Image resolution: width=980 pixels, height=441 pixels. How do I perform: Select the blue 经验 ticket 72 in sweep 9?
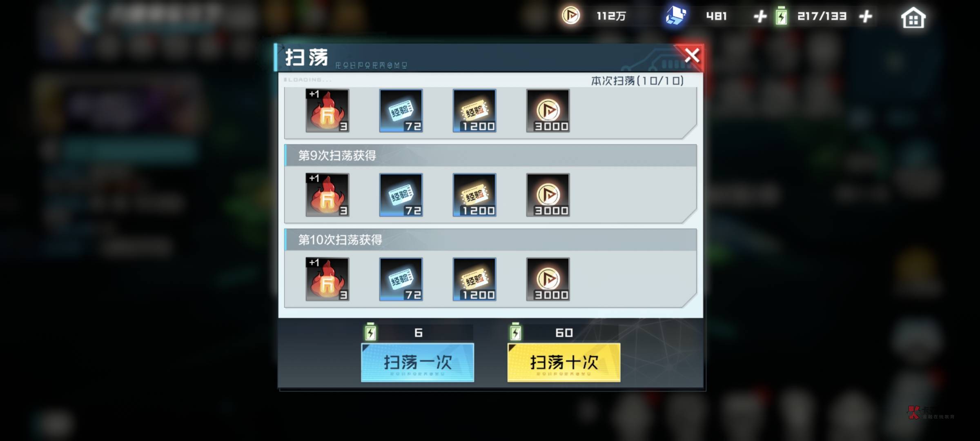401,195
